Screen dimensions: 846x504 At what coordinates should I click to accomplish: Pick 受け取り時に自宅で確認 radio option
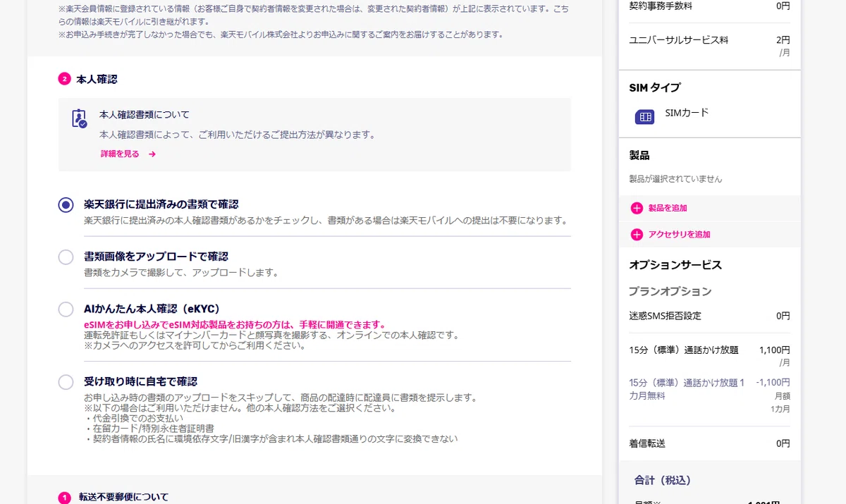[66, 382]
